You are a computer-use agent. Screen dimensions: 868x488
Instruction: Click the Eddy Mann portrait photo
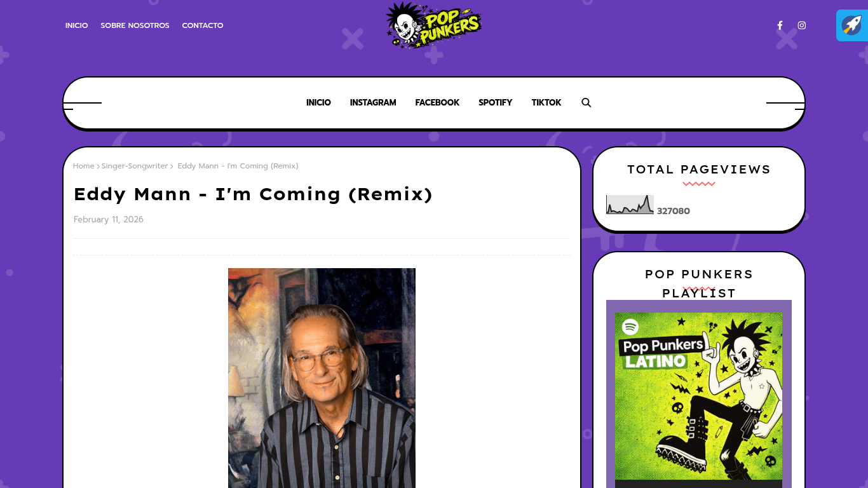point(322,378)
